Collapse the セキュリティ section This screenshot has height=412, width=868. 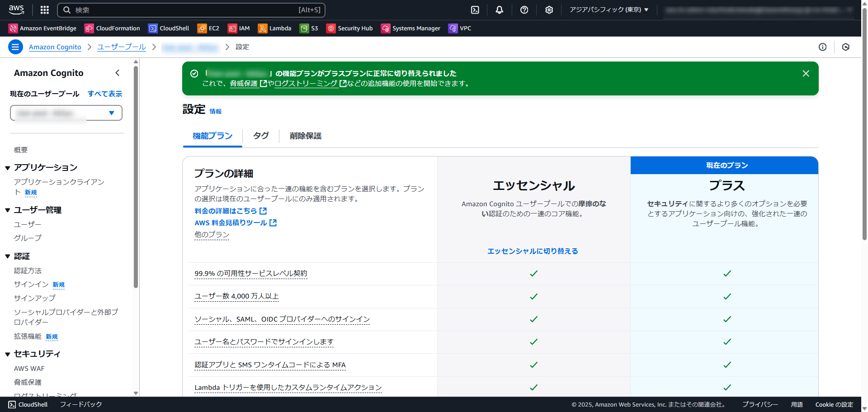point(8,354)
